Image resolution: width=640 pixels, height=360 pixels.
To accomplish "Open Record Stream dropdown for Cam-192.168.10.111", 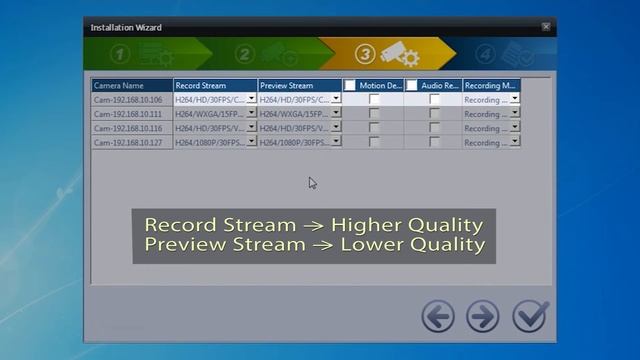I will coord(251,113).
